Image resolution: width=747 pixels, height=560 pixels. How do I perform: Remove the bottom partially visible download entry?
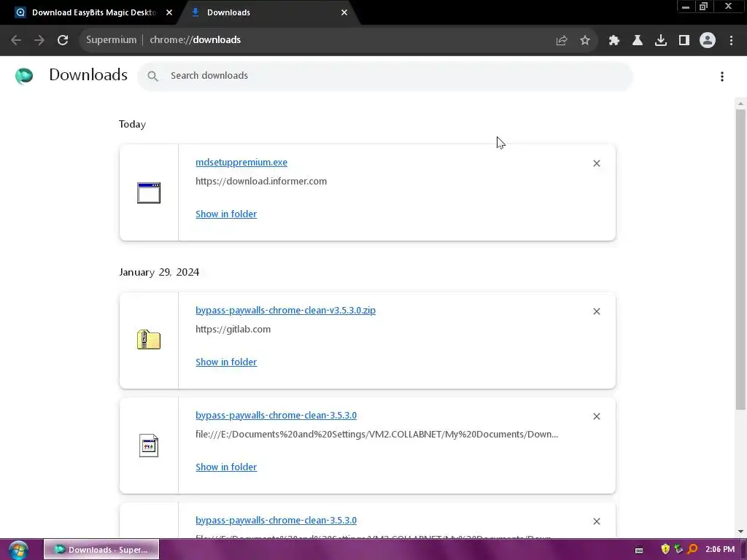tap(597, 521)
